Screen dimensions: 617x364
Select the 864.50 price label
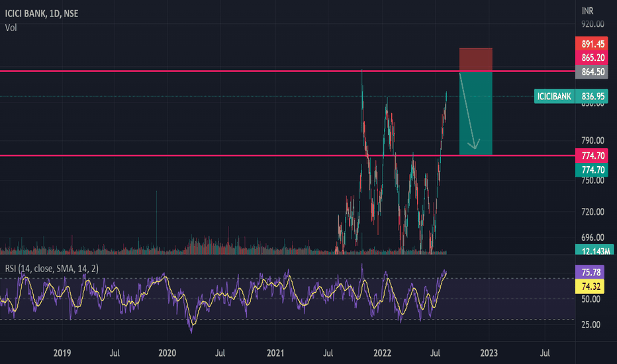(592, 72)
